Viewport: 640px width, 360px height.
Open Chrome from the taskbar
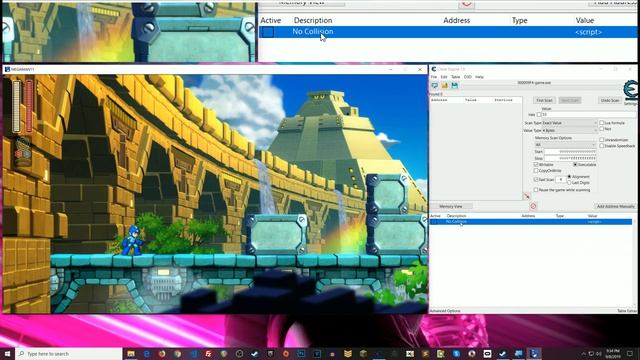[x=178, y=353]
